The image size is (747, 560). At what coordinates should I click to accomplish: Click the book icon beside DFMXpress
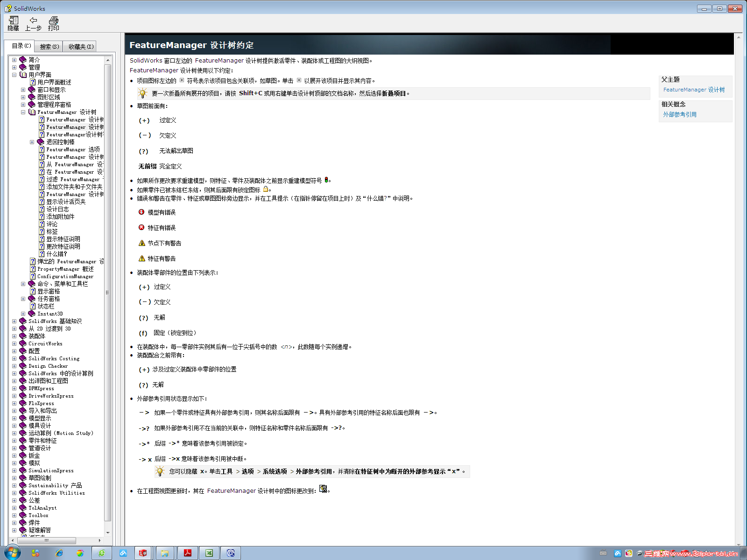(23, 388)
